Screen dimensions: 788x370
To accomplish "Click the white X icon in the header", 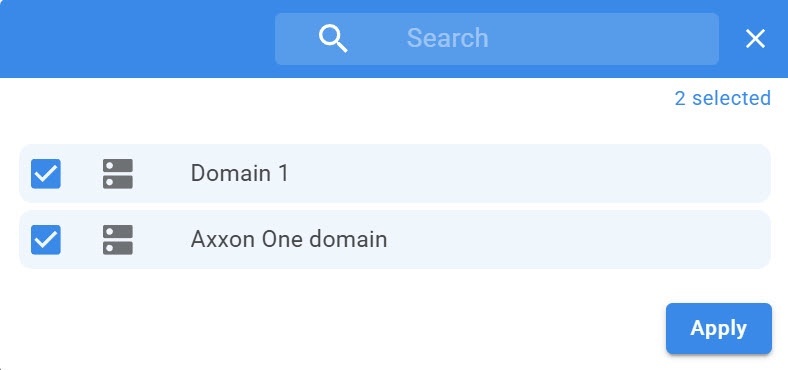I will [755, 39].
